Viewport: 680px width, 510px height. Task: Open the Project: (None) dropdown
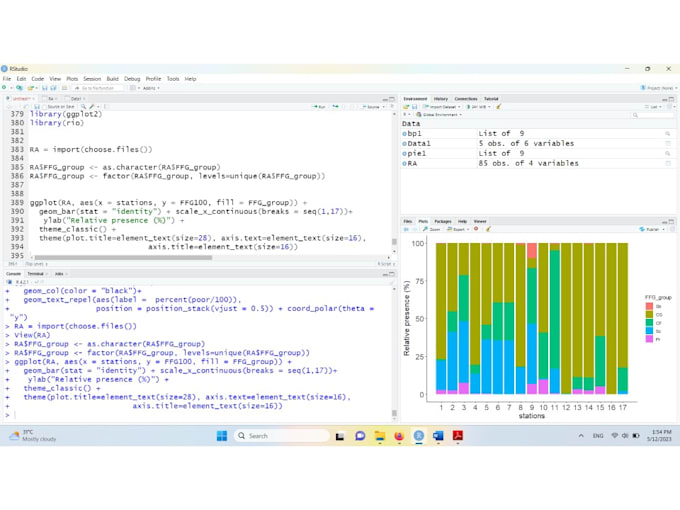659,88
